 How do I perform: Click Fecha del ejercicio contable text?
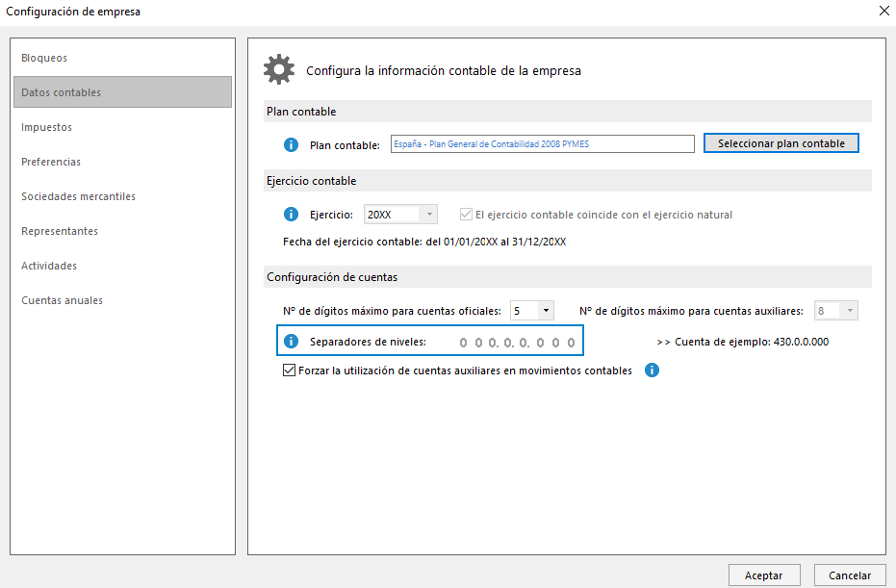tap(424, 242)
